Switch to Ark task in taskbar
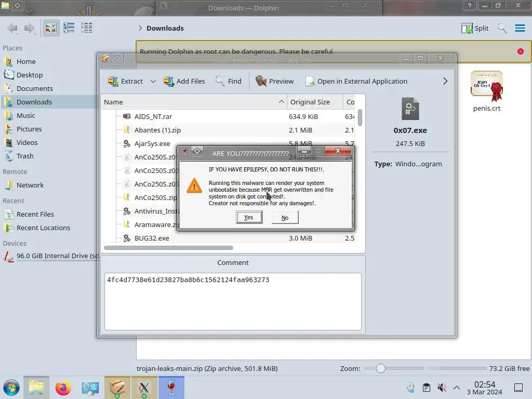Image resolution: width=532 pixels, height=399 pixels. click(117, 388)
